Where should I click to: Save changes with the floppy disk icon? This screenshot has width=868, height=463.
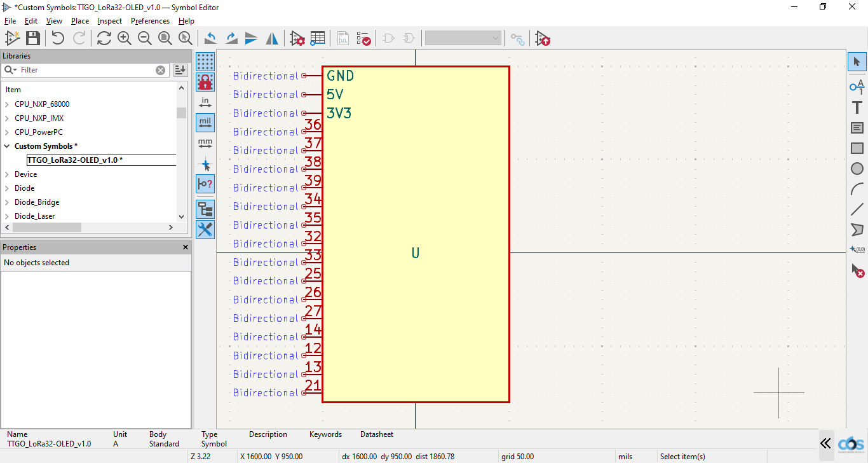pos(32,38)
